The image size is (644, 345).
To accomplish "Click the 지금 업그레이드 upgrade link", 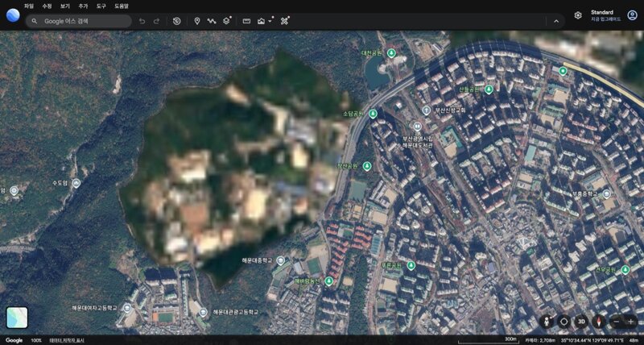I will 606,19.
